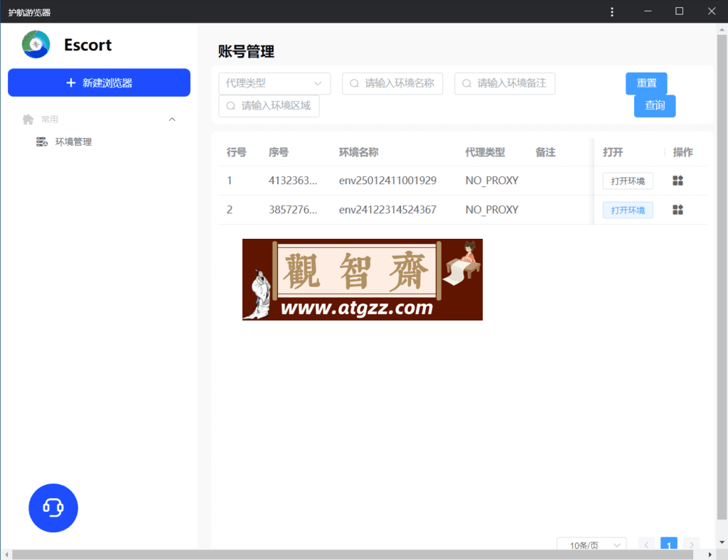Click the 观智斋 www.atgzz.com banner image

click(362, 279)
